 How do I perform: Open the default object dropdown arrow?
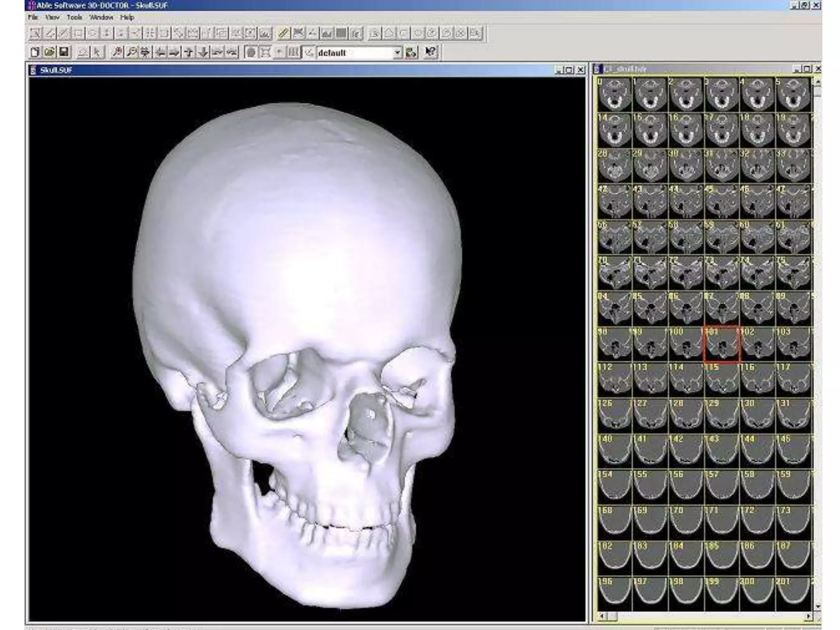click(x=397, y=52)
